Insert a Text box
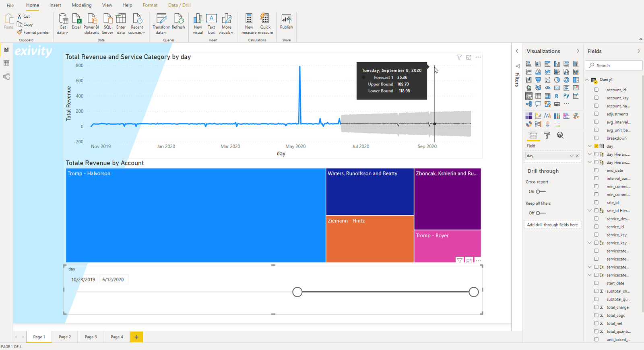Screen dimensions: 644x350 coord(211,24)
